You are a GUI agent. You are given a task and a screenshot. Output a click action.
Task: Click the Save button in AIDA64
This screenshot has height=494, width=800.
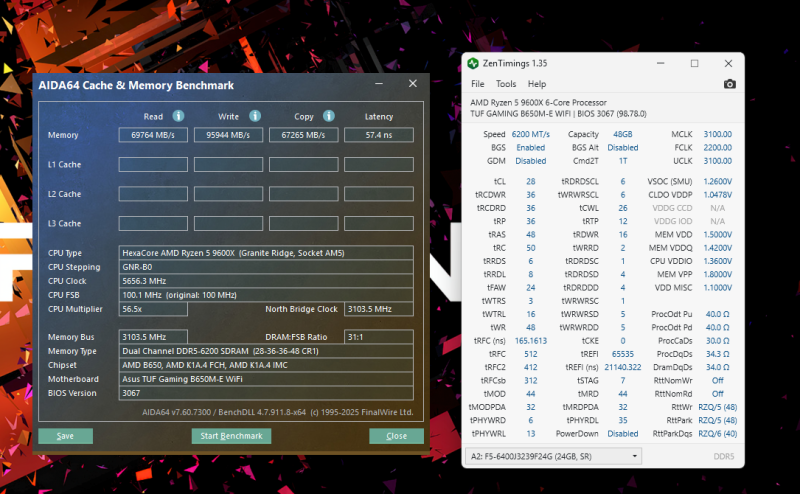(65, 436)
